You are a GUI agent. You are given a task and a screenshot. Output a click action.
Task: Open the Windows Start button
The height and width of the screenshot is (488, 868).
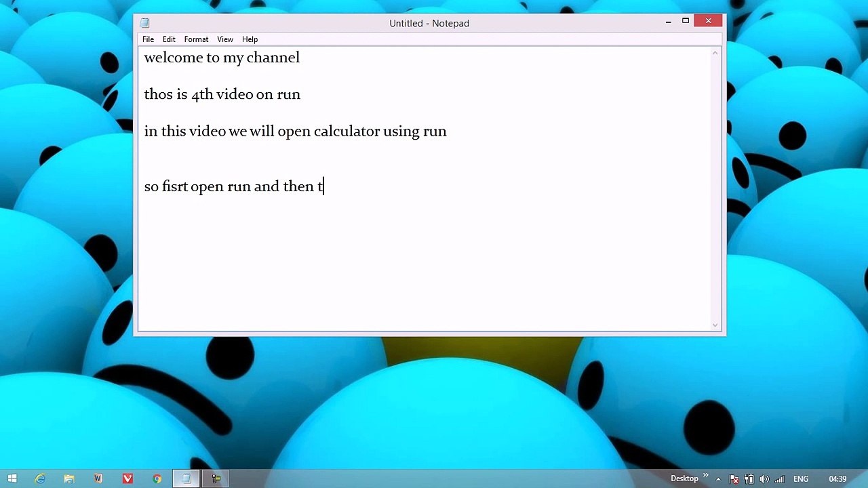[x=12, y=479]
